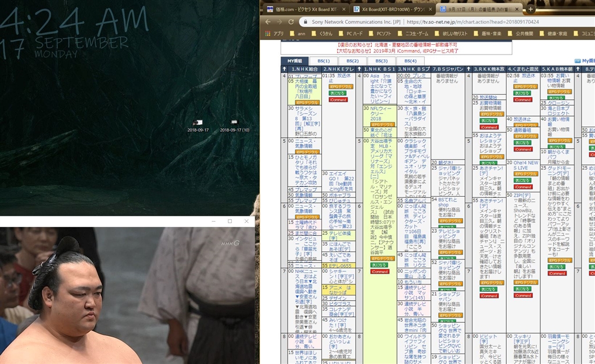The width and height of the screenshot is (595, 364).
Task: Click up arrow right of 5.KAB熊本朝 header
Action: tap(578, 69)
